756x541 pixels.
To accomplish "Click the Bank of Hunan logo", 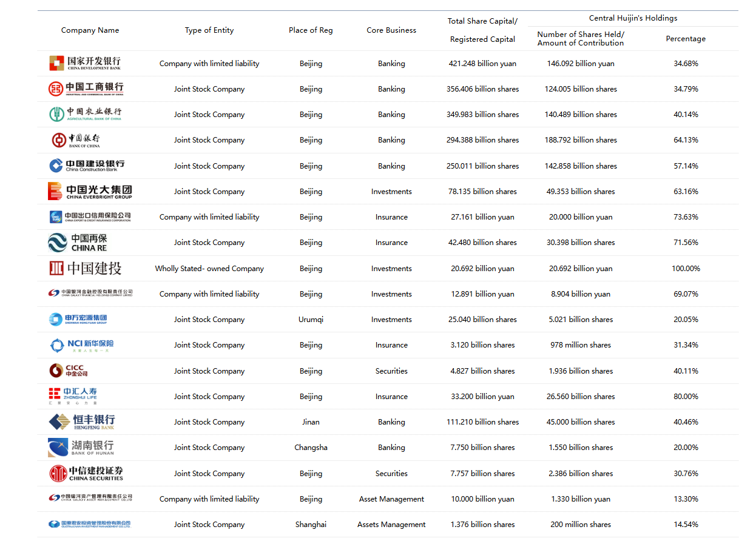I will [x=81, y=448].
